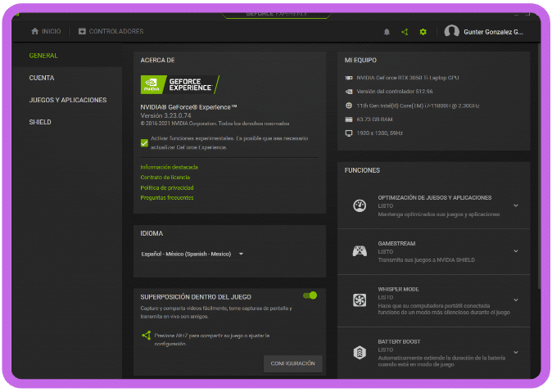Go to the Inicio tab
This screenshot has width=552, height=392.
tap(46, 31)
